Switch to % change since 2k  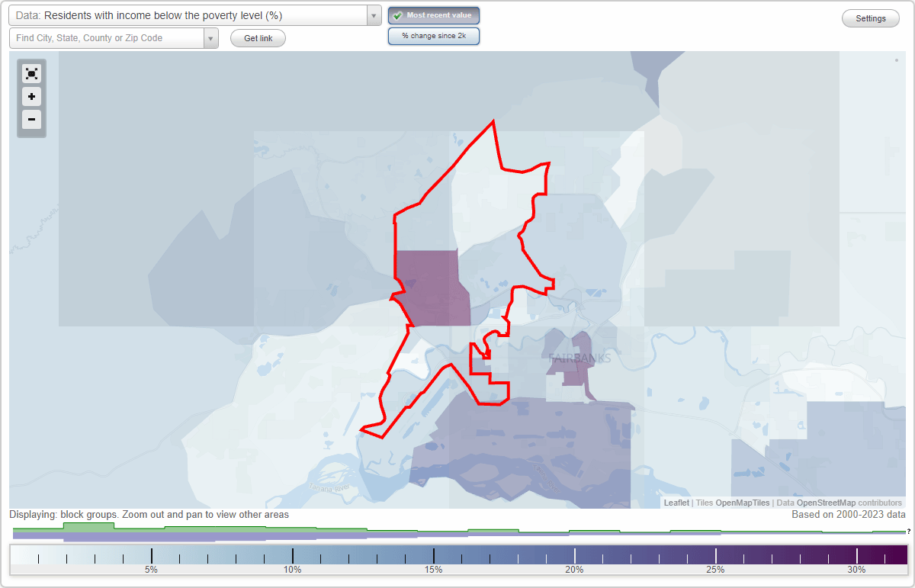(434, 36)
